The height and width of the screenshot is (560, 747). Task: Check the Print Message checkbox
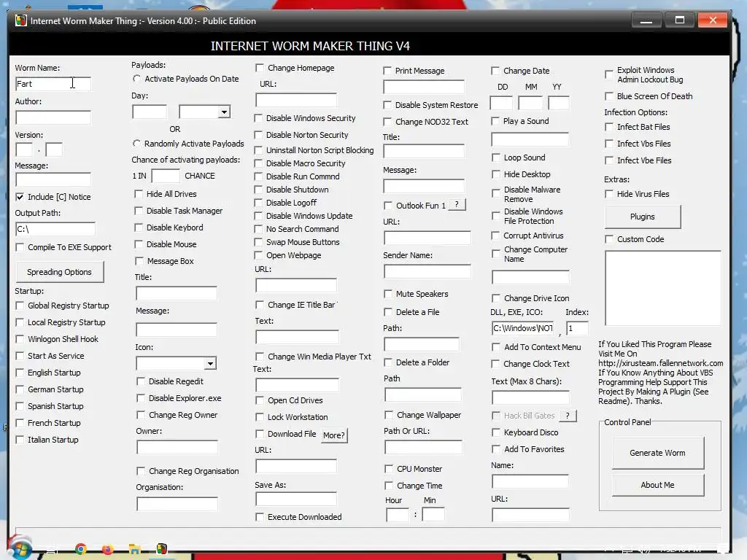[387, 71]
